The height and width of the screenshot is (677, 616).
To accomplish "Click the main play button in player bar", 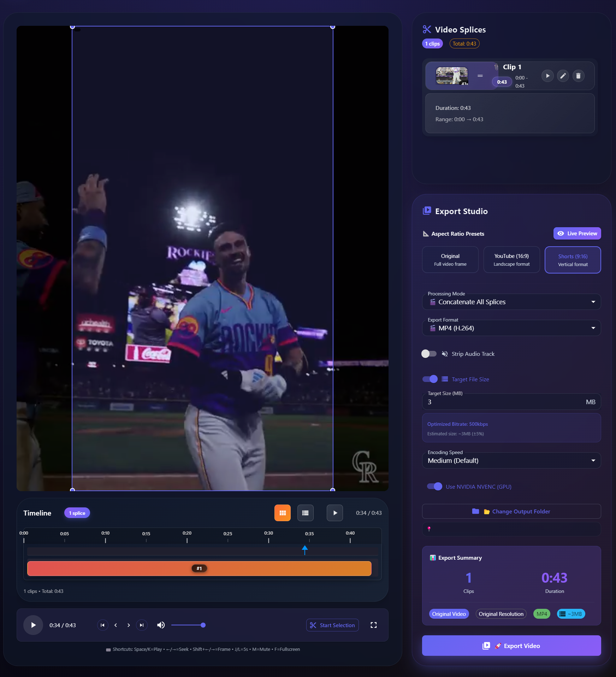I will coord(33,625).
